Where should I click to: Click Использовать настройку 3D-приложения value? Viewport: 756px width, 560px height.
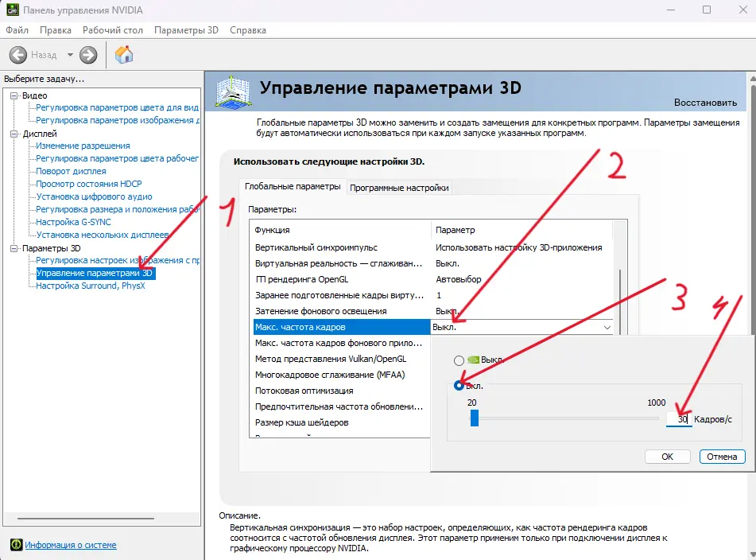pos(519,247)
